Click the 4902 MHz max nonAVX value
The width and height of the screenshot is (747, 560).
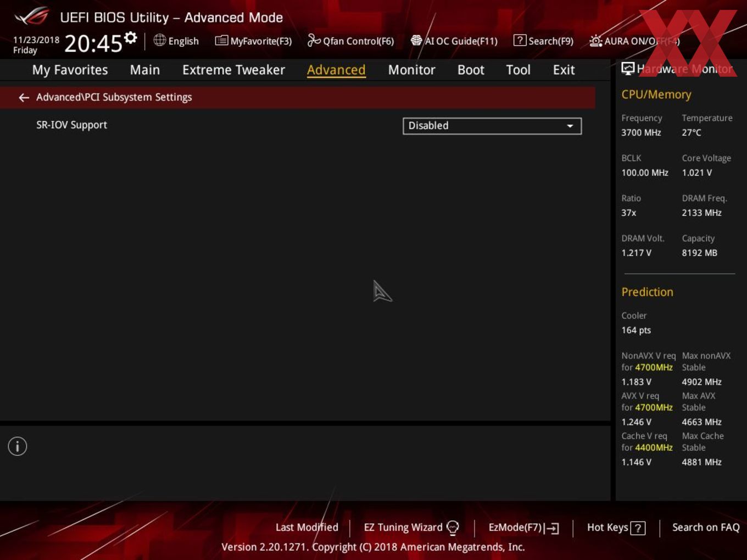tap(702, 382)
